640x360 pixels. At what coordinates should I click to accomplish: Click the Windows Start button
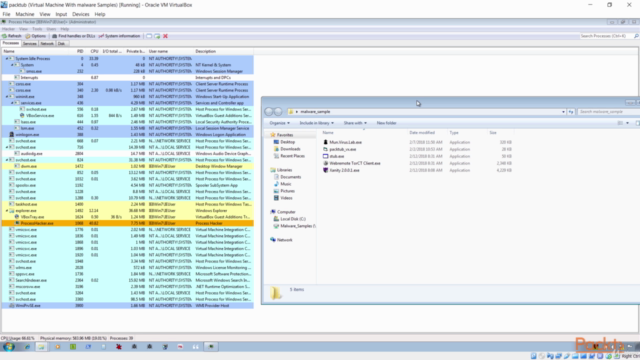pos(9,347)
